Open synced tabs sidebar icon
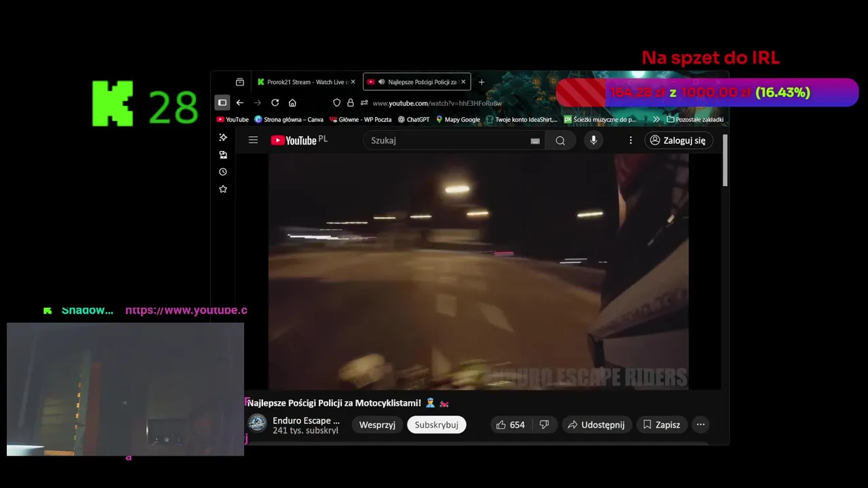Screen dimensions: 868x488 [x=223, y=155]
